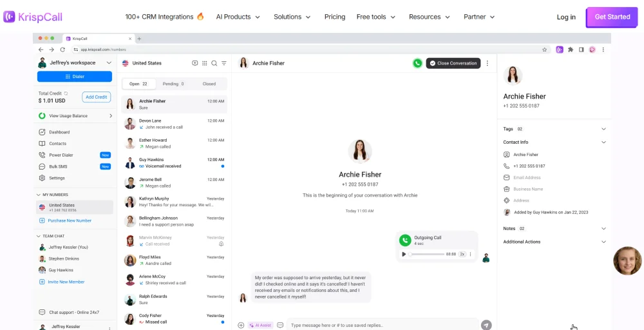Play the outgoing call recording

point(404,255)
